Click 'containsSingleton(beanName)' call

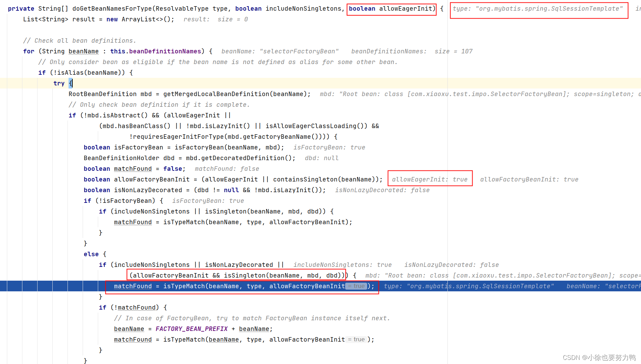coord(324,179)
